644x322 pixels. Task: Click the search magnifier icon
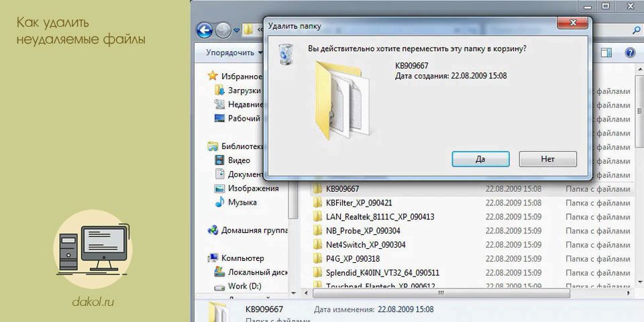pos(637,30)
